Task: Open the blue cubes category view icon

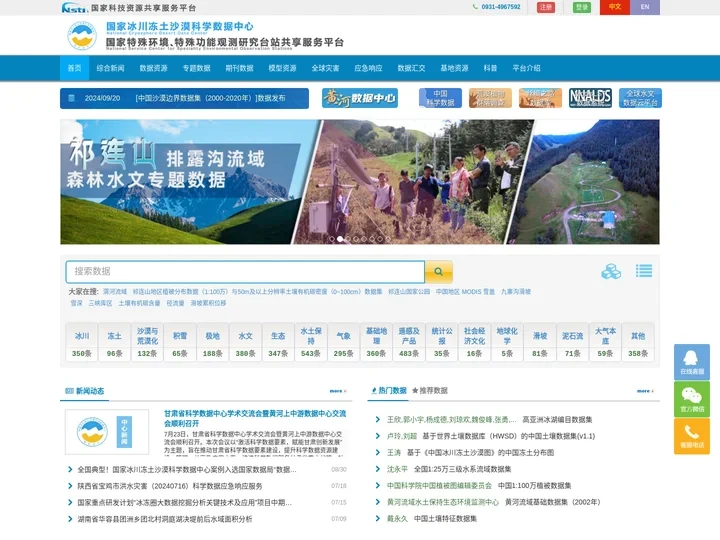Action: point(611,271)
